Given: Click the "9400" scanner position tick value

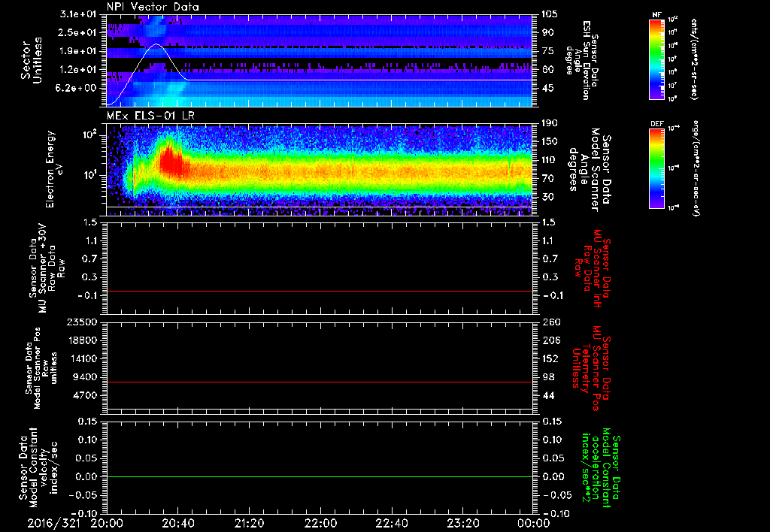Looking at the screenshot, I should (86, 377).
